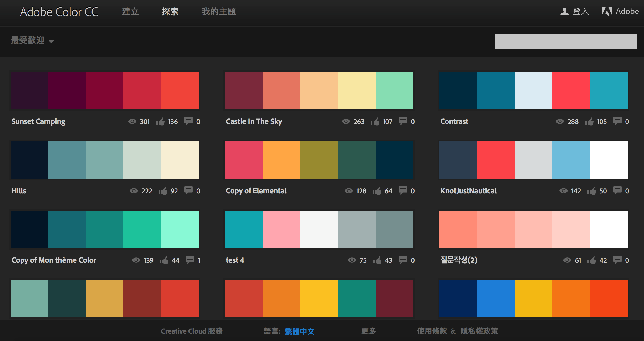Click the thumbs-up icon for Contrast theme
Viewport: 644px width, 341px height.
point(589,121)
